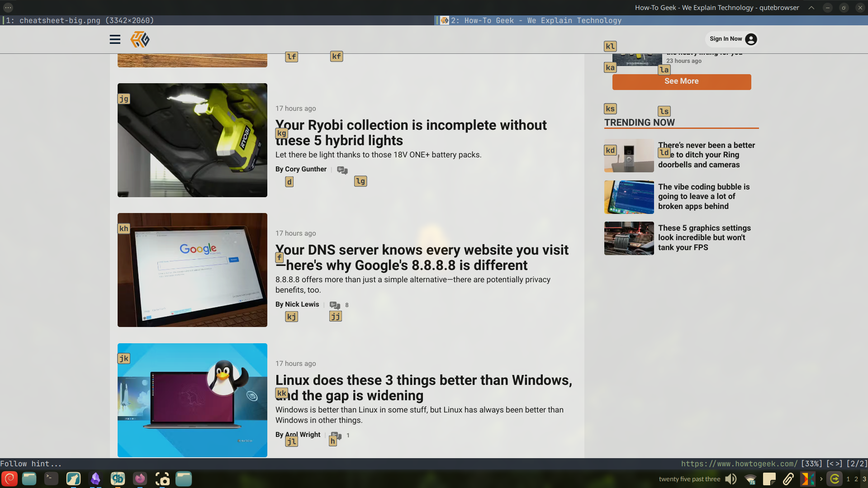
Task: Open comments icon on DNS server article
Action: coord(335,305)
